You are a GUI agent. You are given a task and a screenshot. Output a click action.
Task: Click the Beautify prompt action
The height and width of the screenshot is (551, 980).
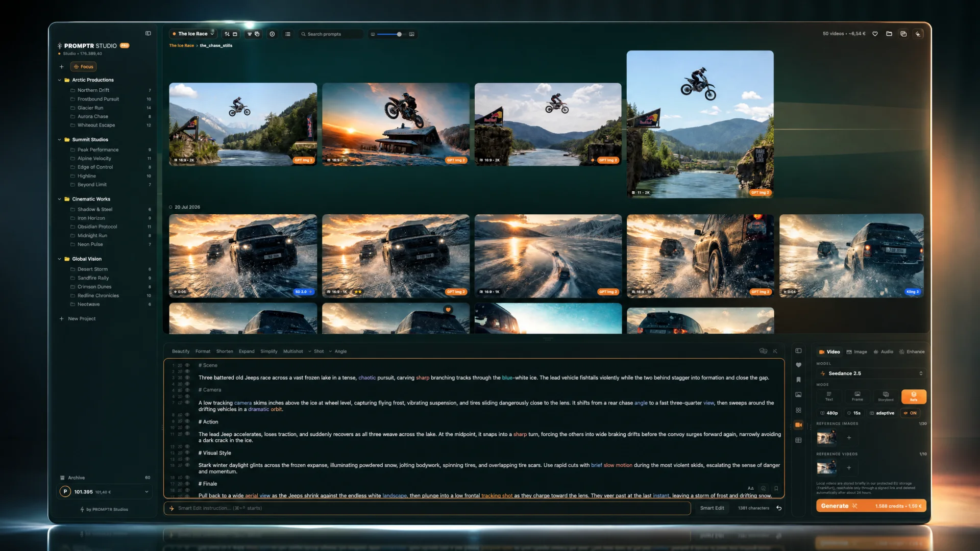[181, 352]
